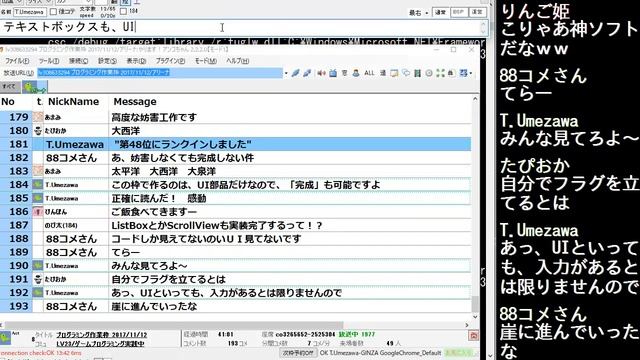Select row 187 ListBoxとかScrollView comment
This screenshot has height=360, width=640.
point(236,225)
